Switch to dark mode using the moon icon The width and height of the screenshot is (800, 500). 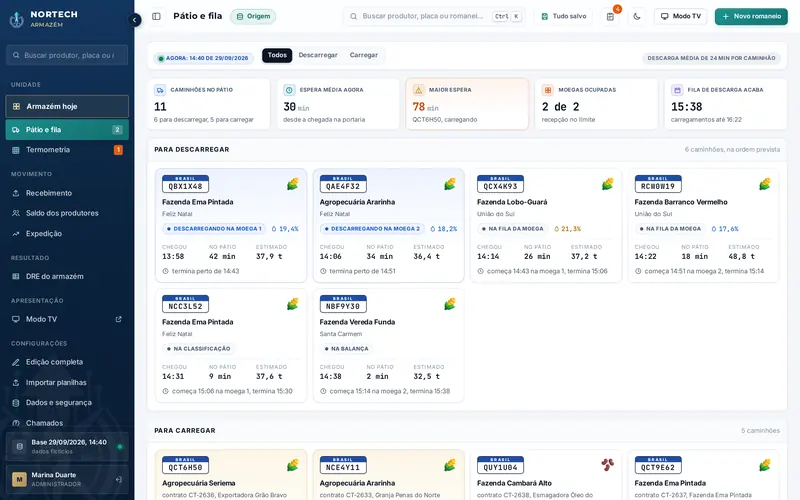[x=637, y=16]
